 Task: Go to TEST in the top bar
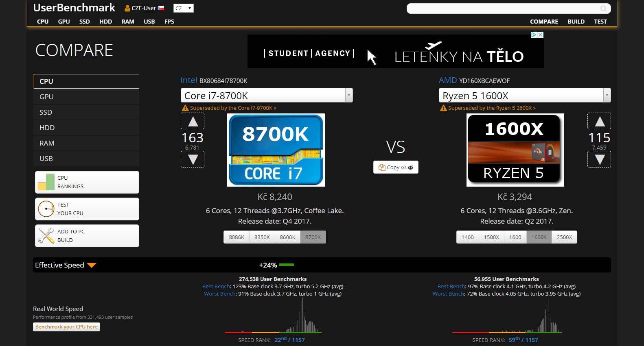tap(600, 22)
